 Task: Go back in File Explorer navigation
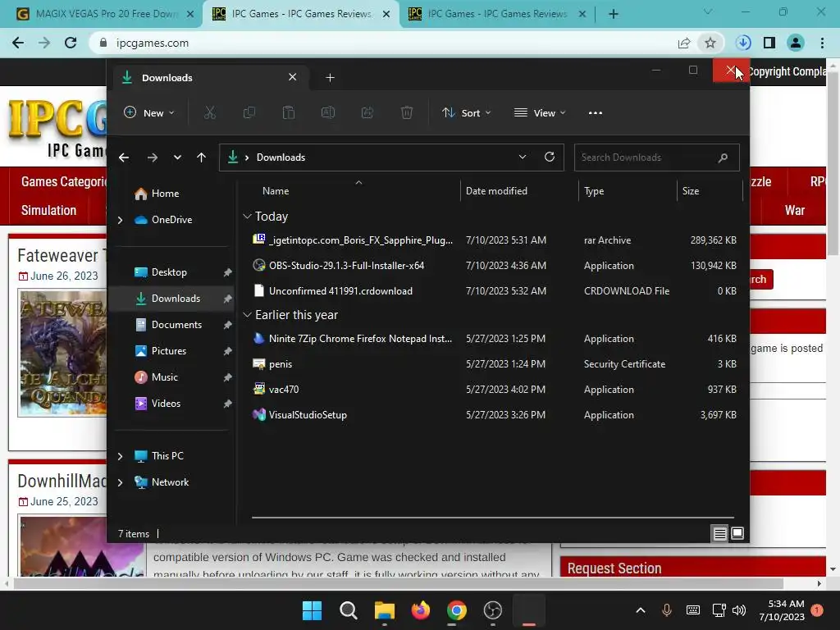click(x=124, y=157)
